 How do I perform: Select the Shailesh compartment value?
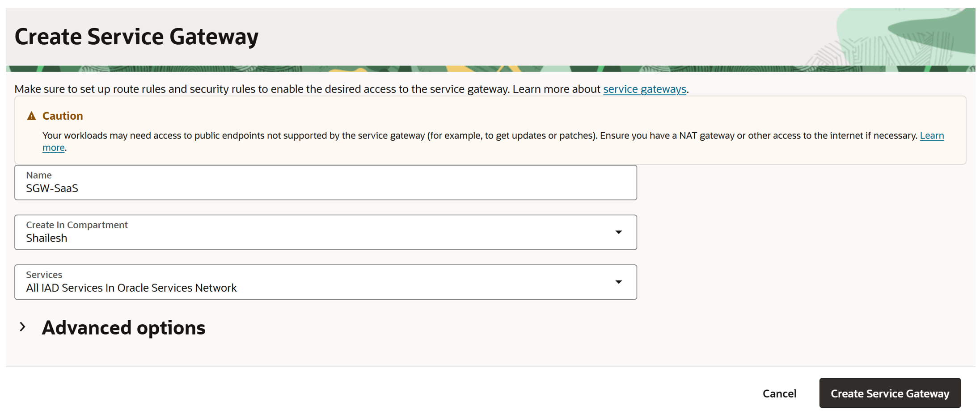46,238
